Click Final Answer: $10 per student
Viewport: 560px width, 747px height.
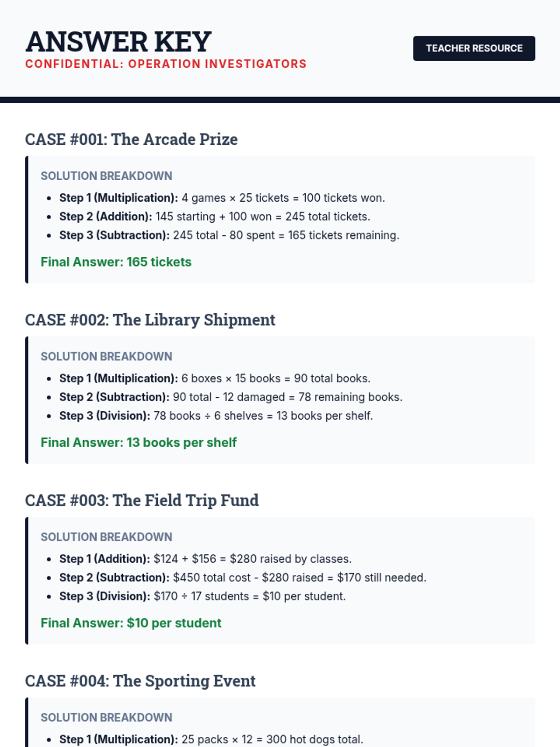131,623
